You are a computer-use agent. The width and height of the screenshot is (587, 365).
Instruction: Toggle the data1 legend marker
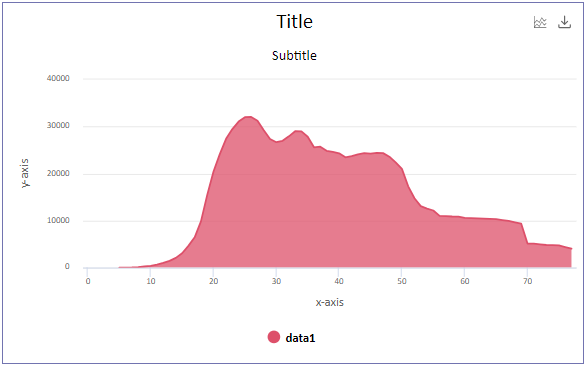point(274,337)
